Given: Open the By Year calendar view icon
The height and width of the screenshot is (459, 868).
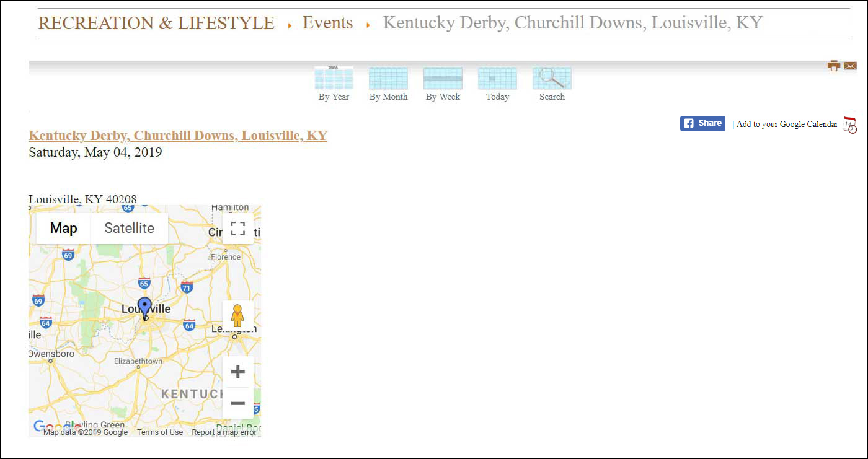Looking at the screenshot, I should pos(334,79).
